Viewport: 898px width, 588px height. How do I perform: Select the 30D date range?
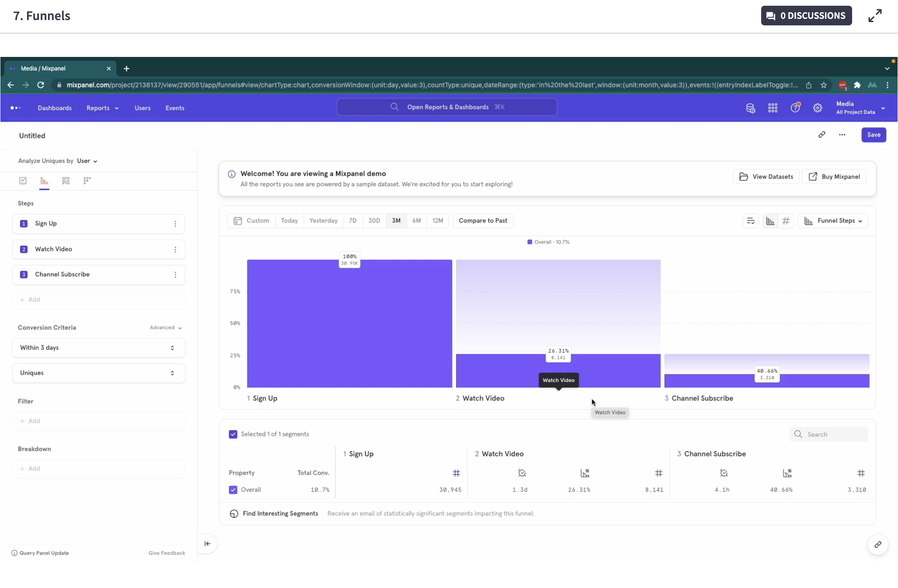374,221
